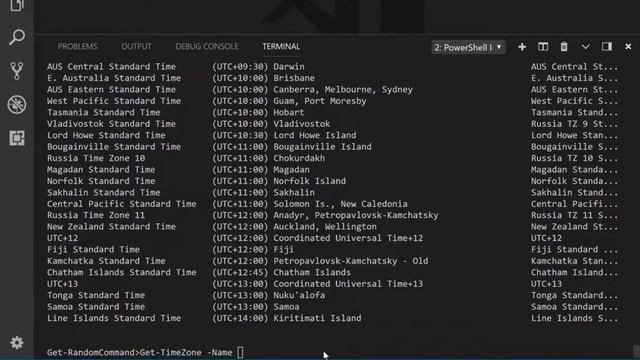This screenshot has width=640, height=360.
Task: Close the terminal panel
Action: [x=628, y=47]
